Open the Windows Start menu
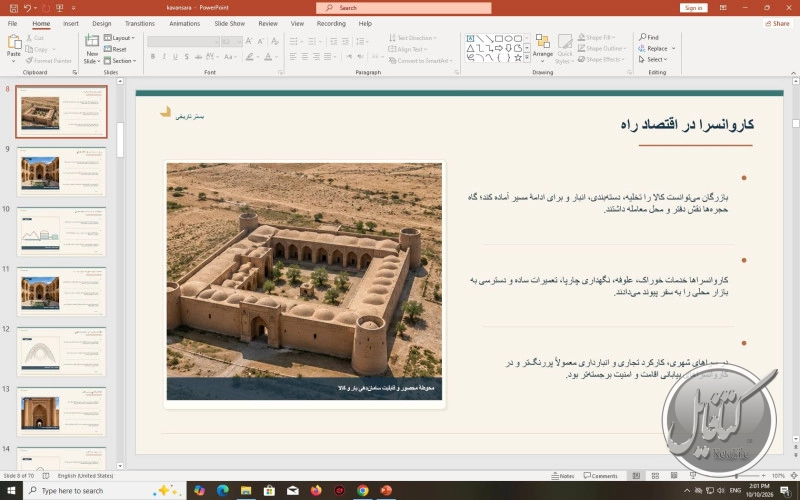800x500 pixels. click(x=11, y=490)
